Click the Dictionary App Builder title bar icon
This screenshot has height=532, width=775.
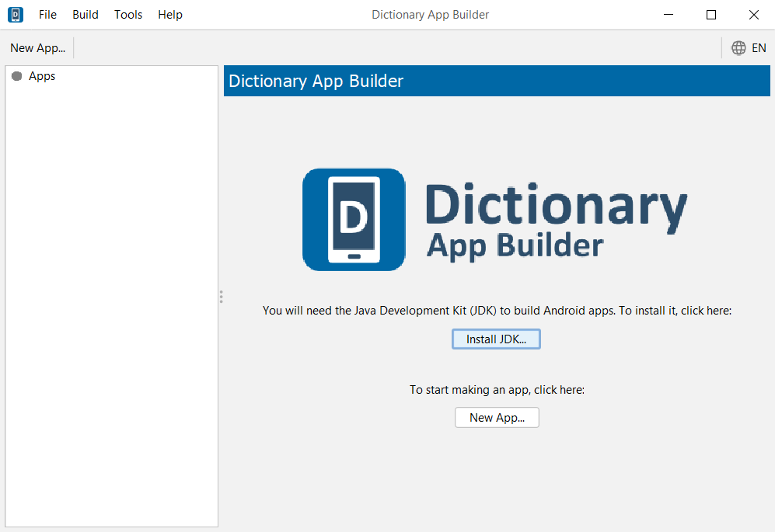[x=16, y=15]
